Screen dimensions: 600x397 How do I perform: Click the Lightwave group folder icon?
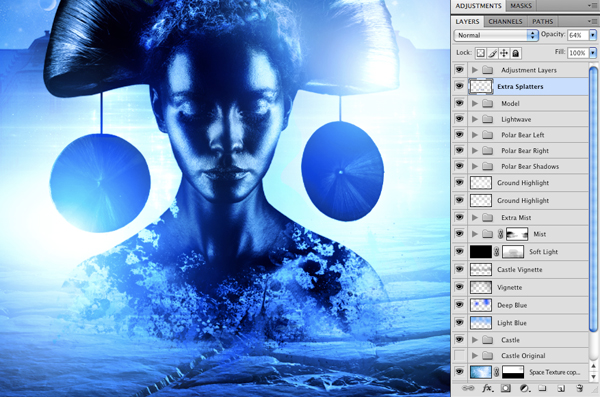click(x=487, y=119)
